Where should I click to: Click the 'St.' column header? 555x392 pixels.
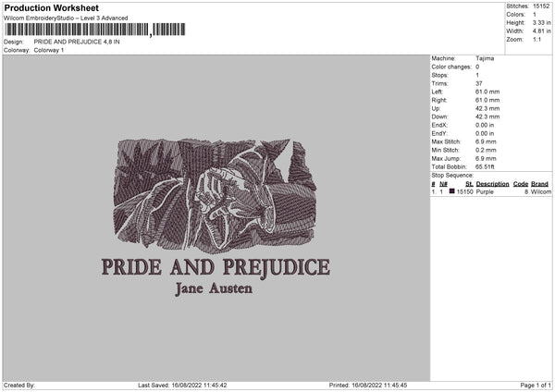pos(469,184)
